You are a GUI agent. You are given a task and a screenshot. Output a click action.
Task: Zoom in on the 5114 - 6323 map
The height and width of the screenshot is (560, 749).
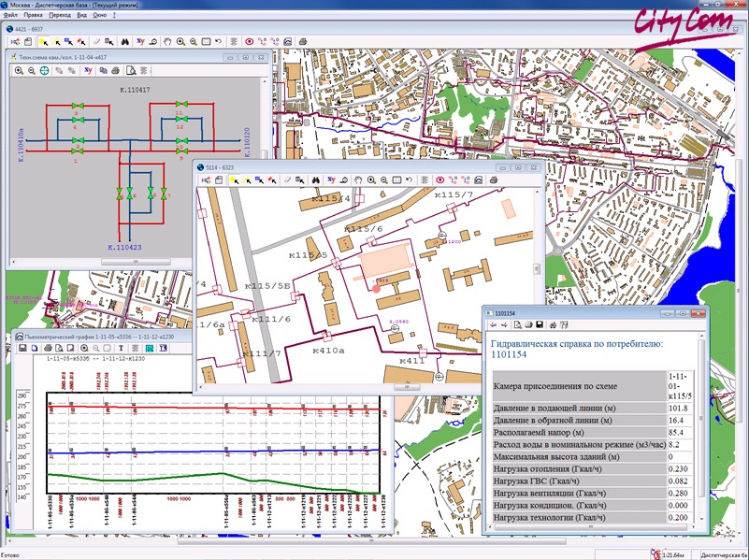[x=371, y=180]
